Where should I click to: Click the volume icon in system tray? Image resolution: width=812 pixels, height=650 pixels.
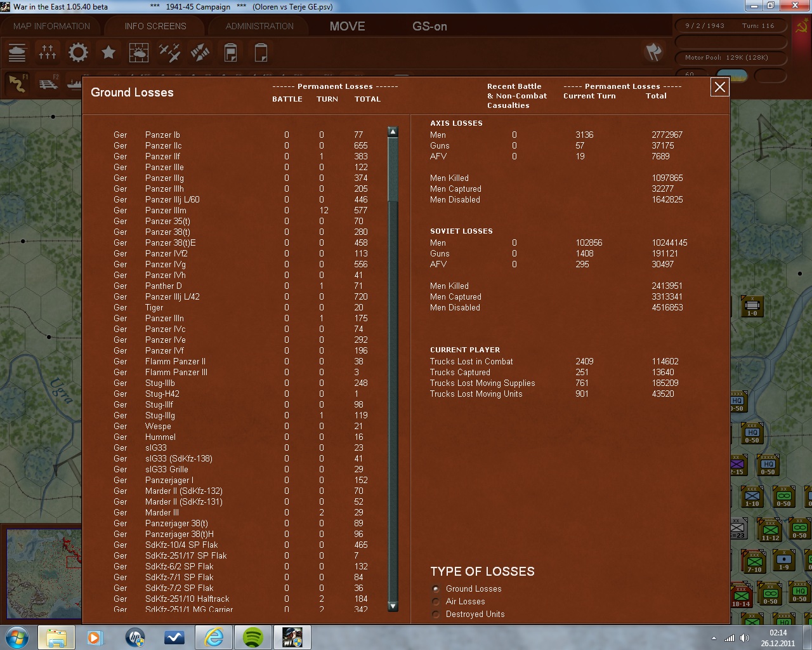(745, 638)
